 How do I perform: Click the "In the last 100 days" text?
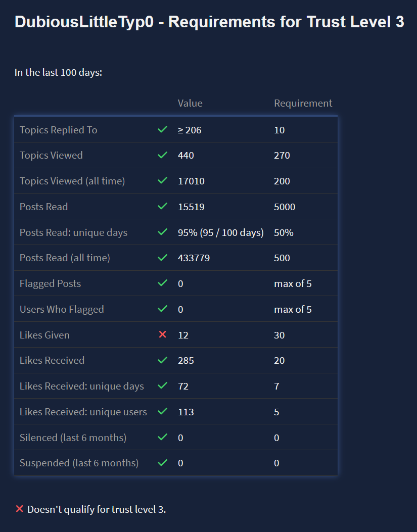coord(58,72)
